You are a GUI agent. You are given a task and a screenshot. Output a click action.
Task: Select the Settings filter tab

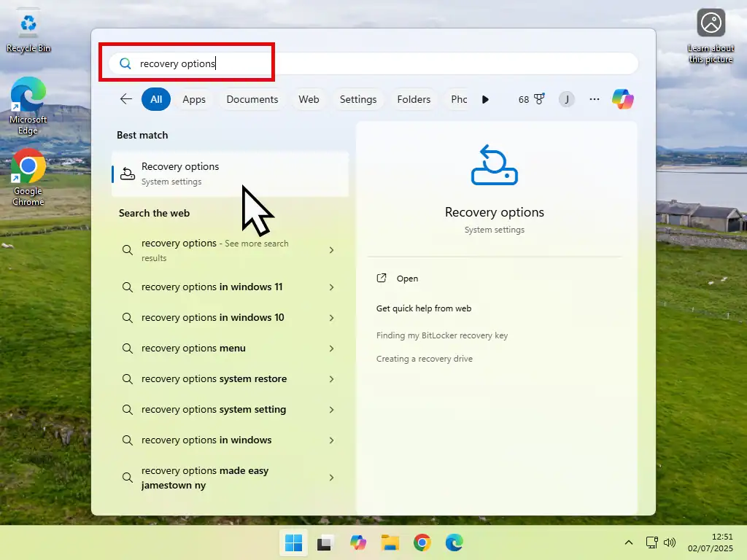click(x=358, y=99)
